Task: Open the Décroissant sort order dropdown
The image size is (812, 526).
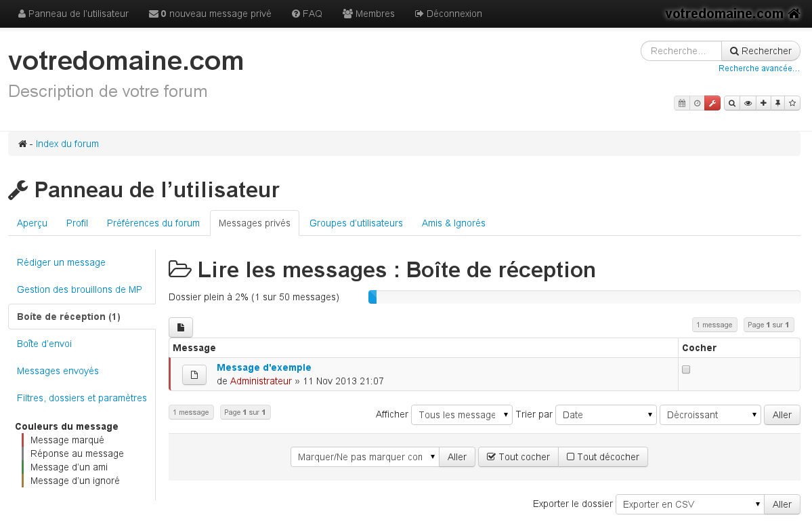Action: (x=710, y=414)
